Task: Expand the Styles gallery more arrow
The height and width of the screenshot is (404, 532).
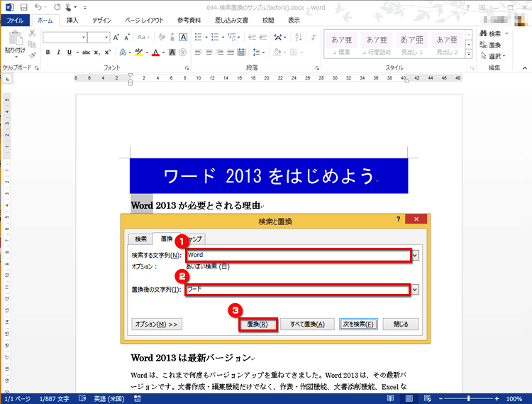Action: (x=469, y=54)
